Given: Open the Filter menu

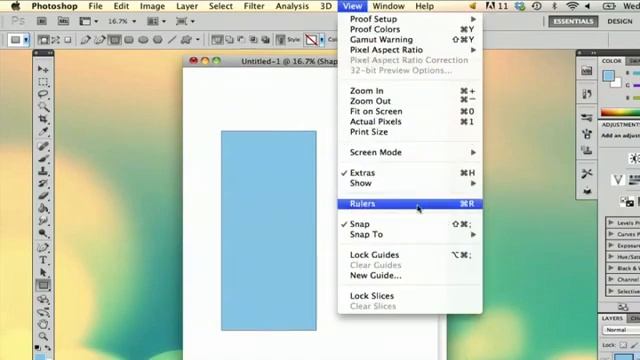Looking at the screenshot, I should pyautogui.click(x=254, y=6).
